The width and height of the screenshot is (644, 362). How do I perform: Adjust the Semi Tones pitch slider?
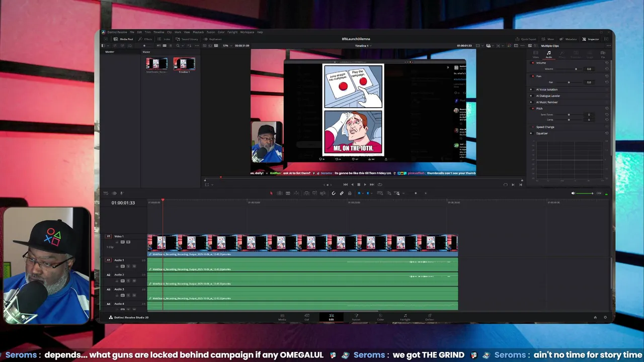(569, 115)
